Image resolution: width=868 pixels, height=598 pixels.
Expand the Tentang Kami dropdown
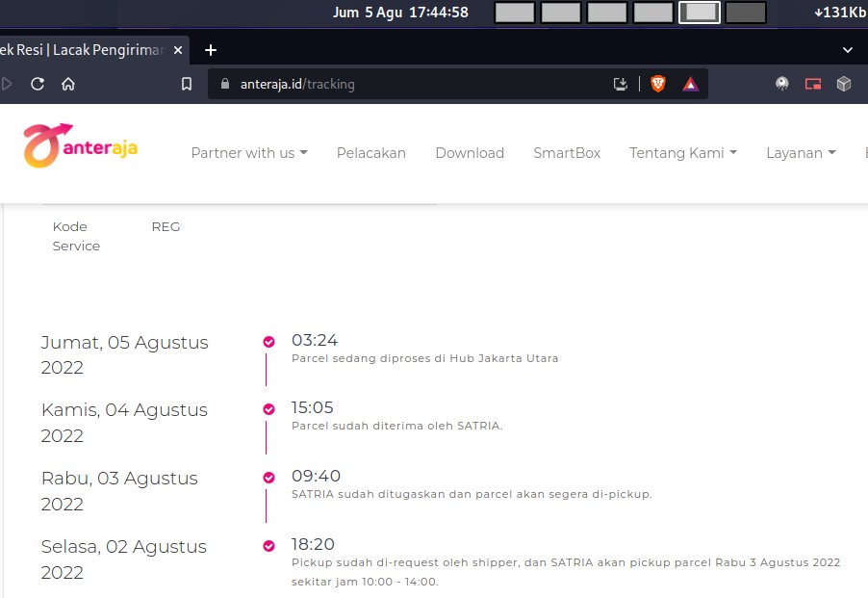(683, 153)
